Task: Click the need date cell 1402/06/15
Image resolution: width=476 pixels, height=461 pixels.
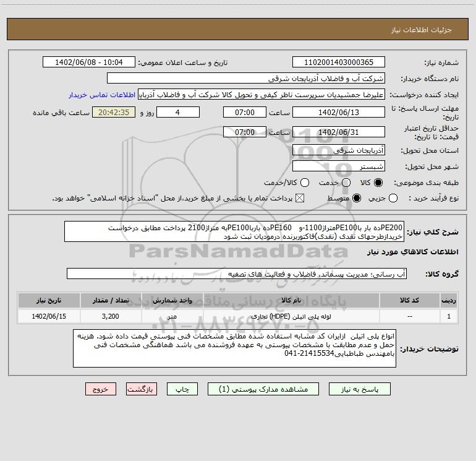Action: click(x=49, y=316)
